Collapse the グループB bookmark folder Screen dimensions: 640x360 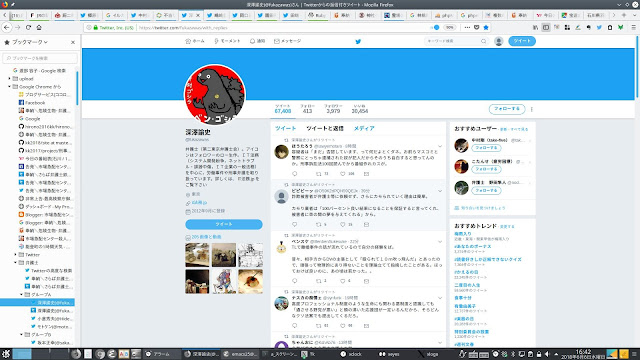pyautogui.click(x=22, y=334)
